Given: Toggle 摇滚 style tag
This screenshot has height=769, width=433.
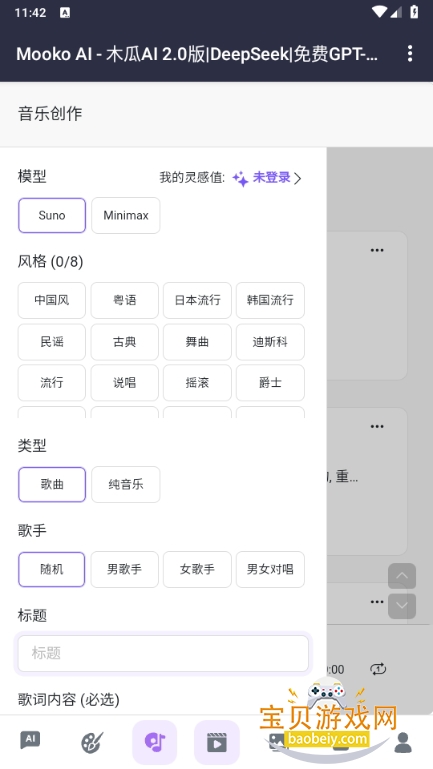Looking at the screenshot, I should 197,383.
